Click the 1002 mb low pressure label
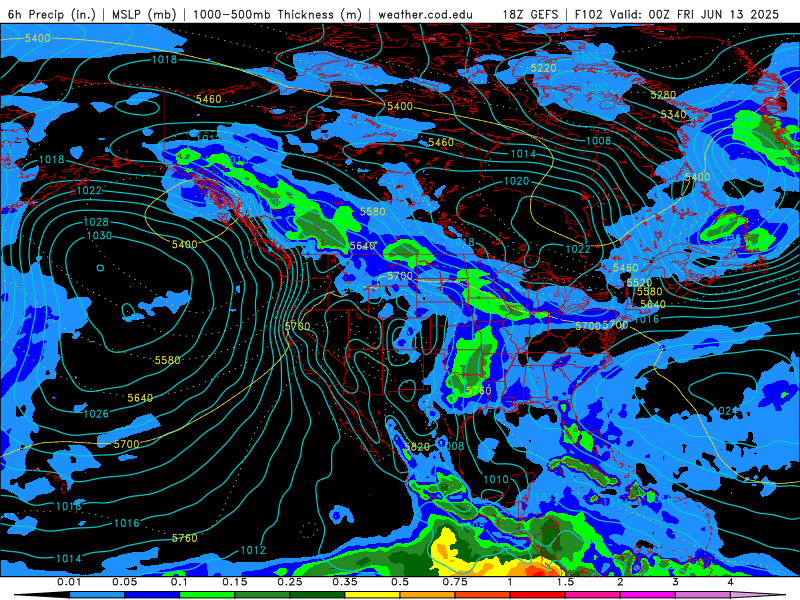The height and width of the screenshot is (600, 800). 595,87
